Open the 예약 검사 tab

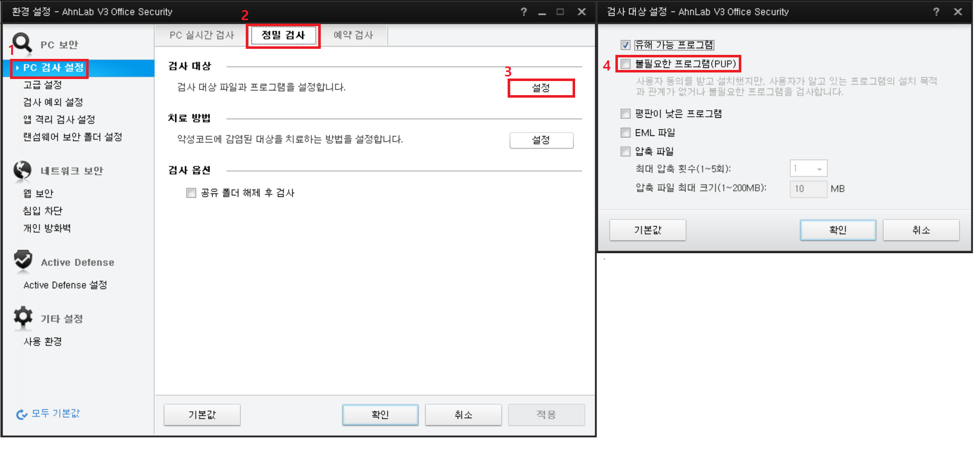pyautogui.click(x=354, y=35)
